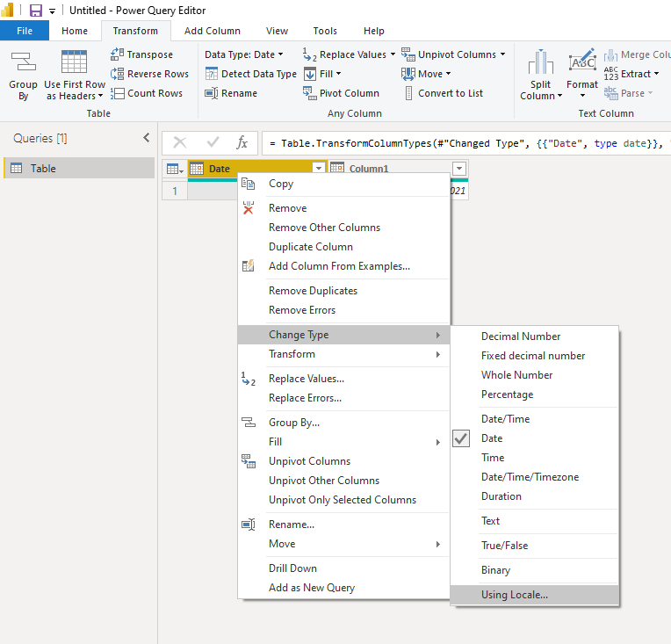Click the Save icon in title bar
This screenshot has height=644, width=671.
click(x=35, y=11)
